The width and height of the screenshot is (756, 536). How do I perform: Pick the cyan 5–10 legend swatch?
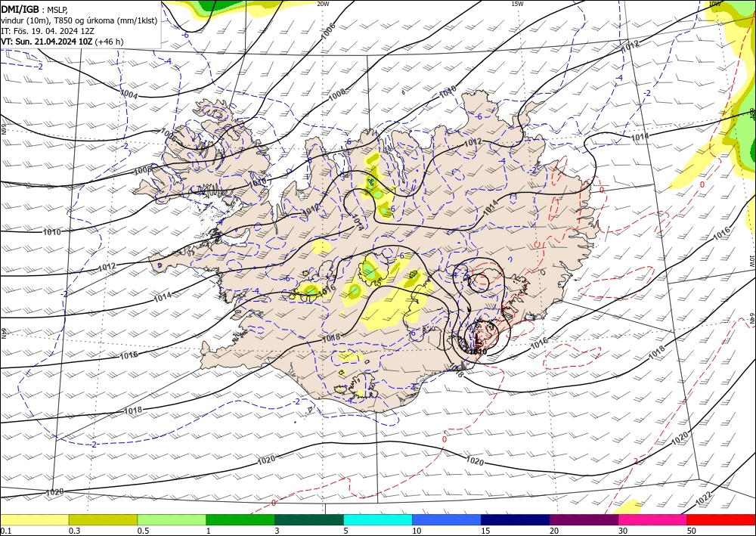[378, 519]
